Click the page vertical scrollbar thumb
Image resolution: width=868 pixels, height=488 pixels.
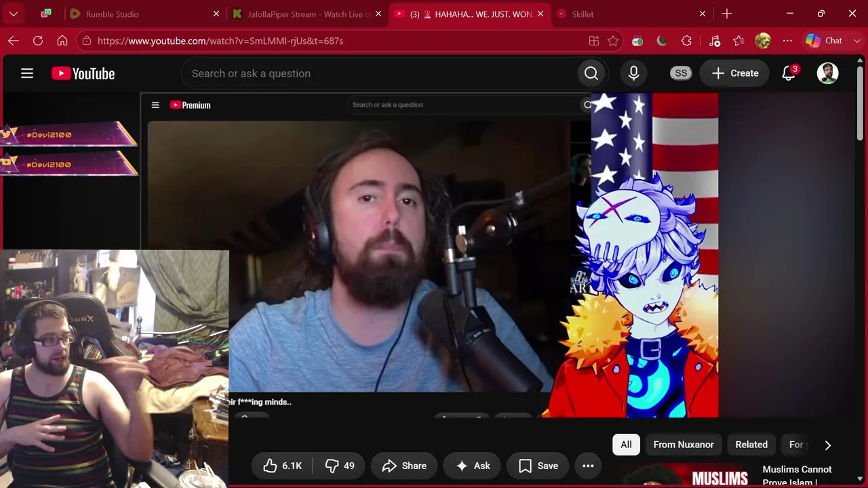coord(861,102)
